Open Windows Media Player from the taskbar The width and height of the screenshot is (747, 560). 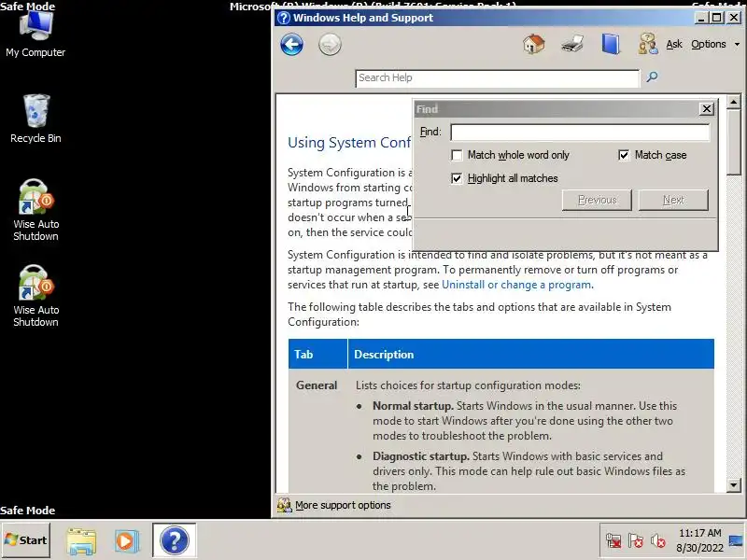pyautogui.click(x=127, y=541)
